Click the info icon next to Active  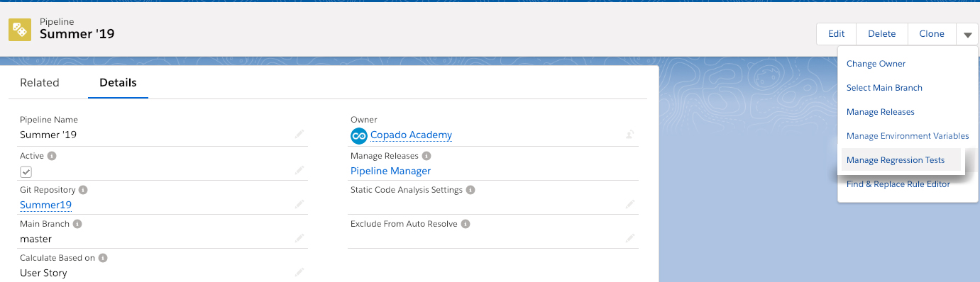pyautogui.click(x=52, y=156)
